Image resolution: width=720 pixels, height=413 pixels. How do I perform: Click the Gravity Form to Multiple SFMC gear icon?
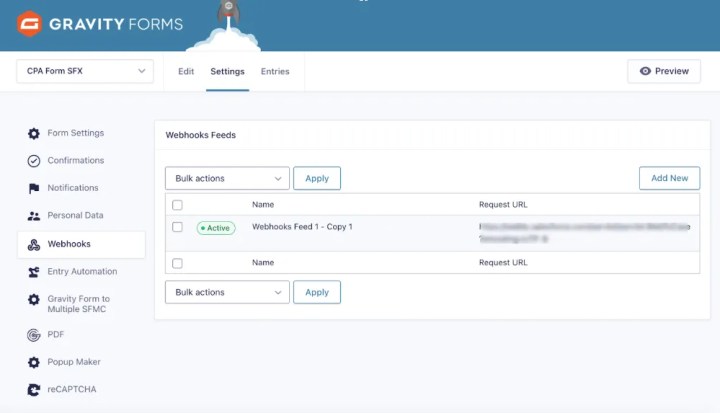[34, 300]
